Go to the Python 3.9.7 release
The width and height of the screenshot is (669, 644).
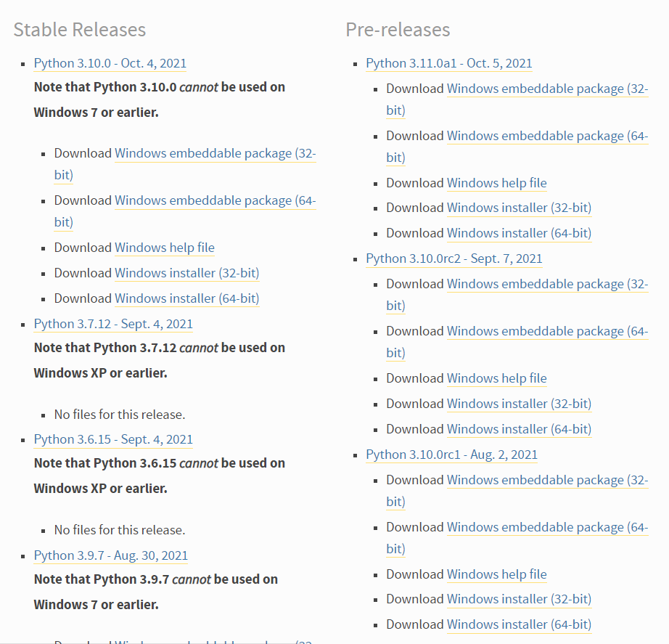pyautogui.click(x=110, y=555)
